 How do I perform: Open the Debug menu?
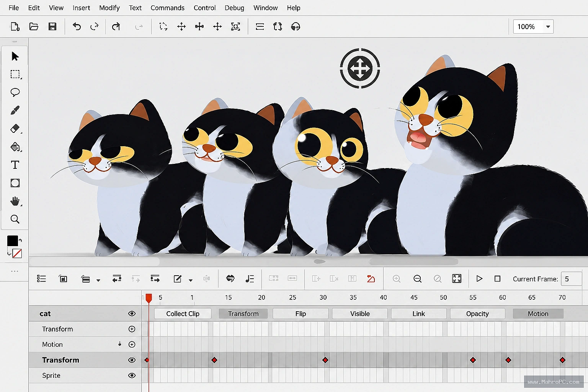click(x=234, y=8)
